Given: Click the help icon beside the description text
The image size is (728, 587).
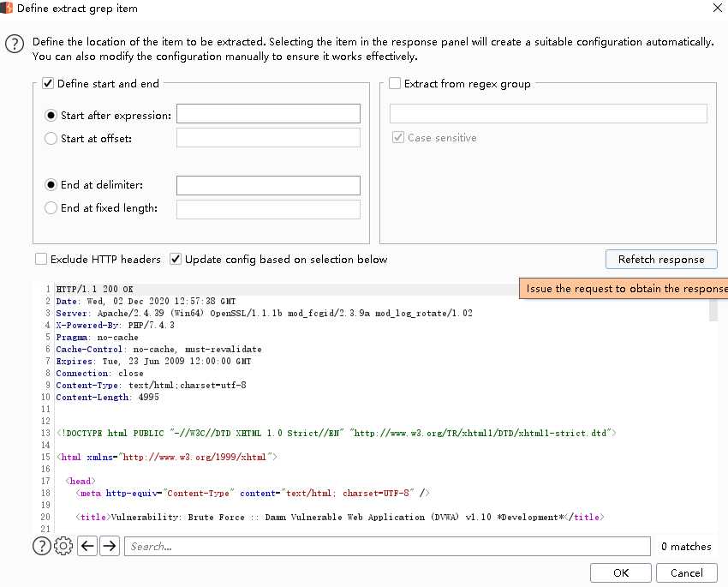Looking at the screenshot, I should click(15, 44).
